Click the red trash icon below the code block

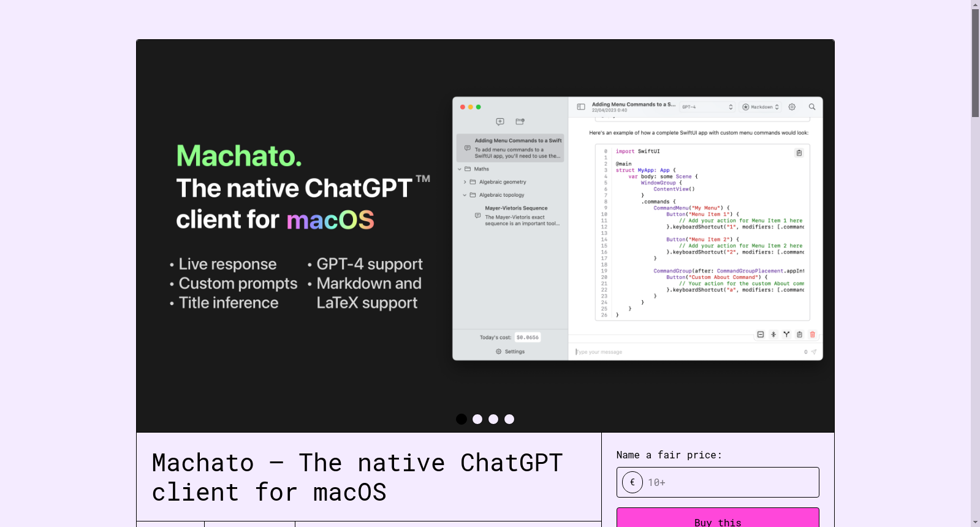[x=813, y=335]
